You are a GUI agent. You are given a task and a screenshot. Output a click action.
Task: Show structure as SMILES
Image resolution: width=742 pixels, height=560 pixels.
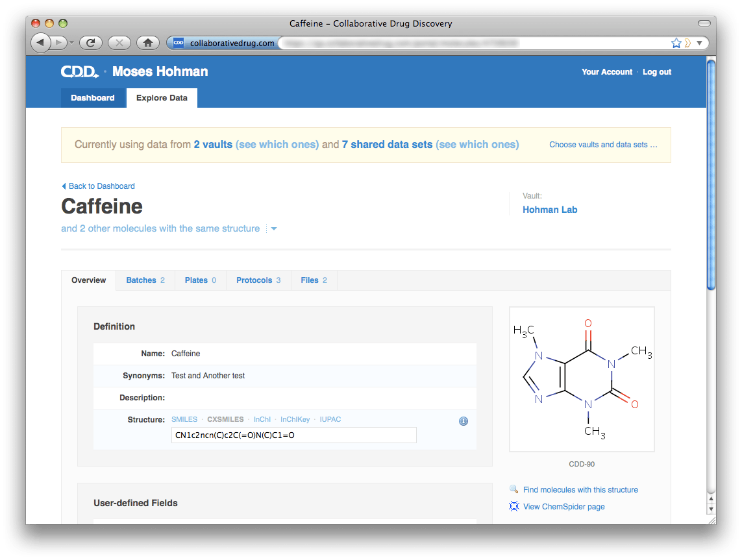pyautogui.click(x=184, y=420)
